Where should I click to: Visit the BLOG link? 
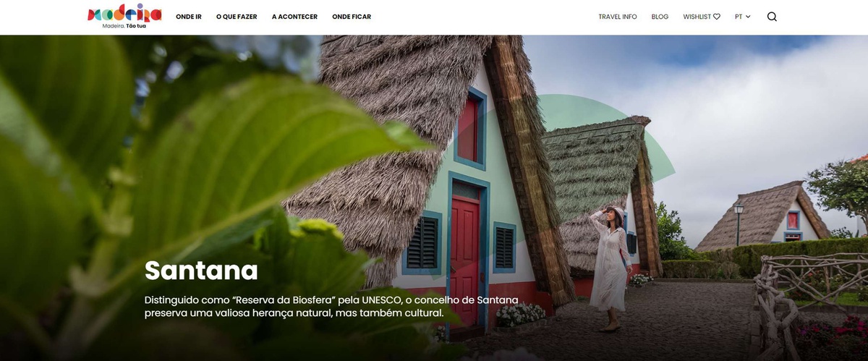click(x=660, y=17)
